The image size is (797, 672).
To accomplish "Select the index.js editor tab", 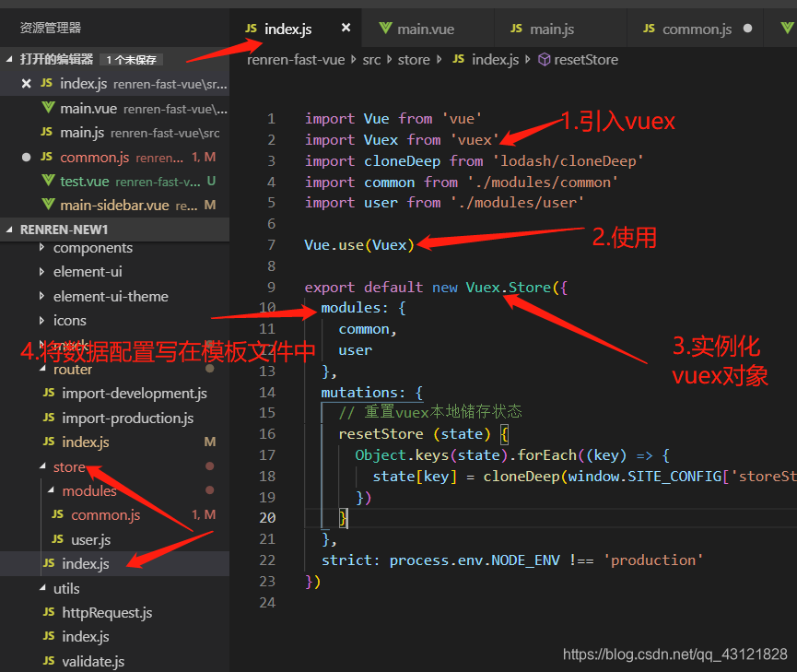I will pyautogui.click(x=287, y=29).
